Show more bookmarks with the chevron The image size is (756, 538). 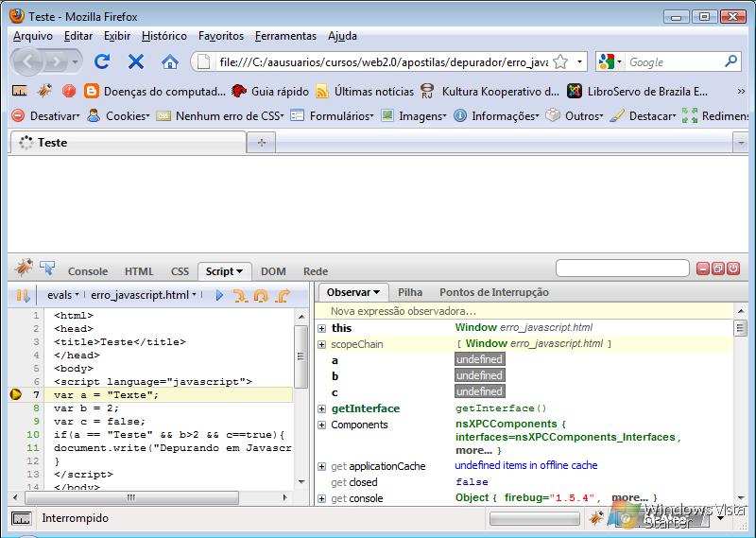(x=741, y=91)
